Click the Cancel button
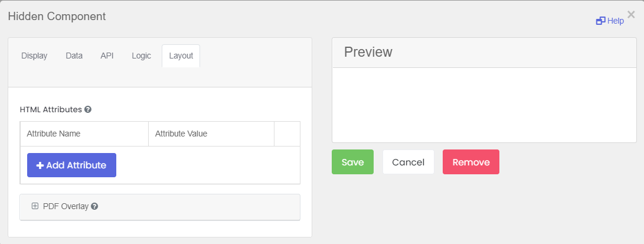Viewport: 644px width, 244px height. tap(408, 162)
